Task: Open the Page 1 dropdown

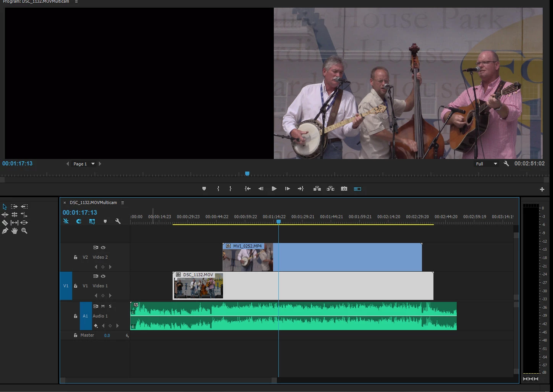Action: pyautogui.click(x=93, y=164)
